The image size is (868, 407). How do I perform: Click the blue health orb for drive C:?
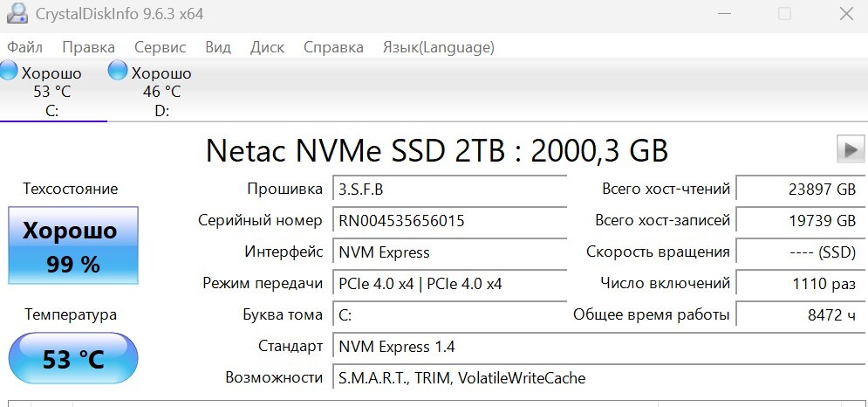tap(9, 71)
